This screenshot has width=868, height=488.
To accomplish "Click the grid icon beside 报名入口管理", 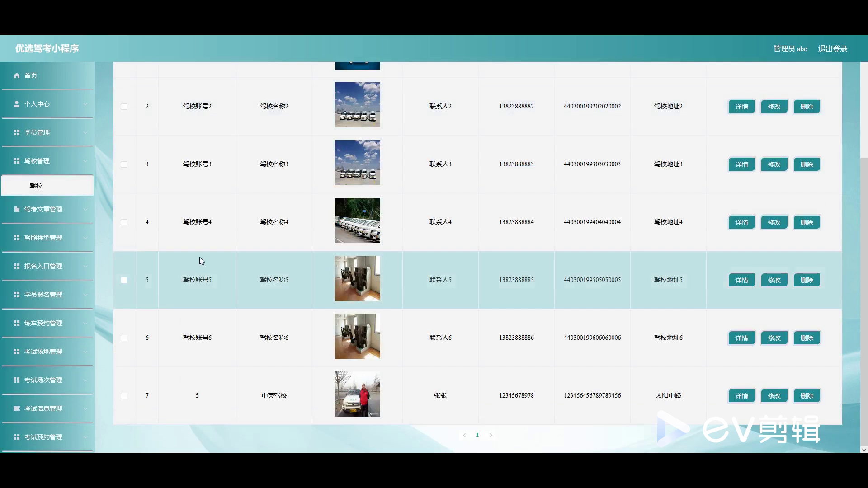I will point(17,266).
